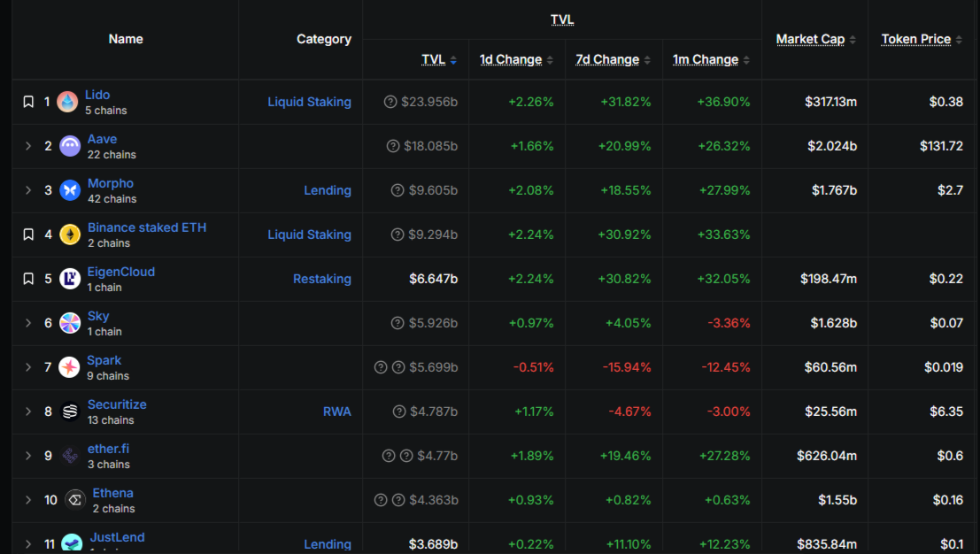Sort by 1d Change column
This screenshot has width=980, height=554.
[x=516, y=60]
